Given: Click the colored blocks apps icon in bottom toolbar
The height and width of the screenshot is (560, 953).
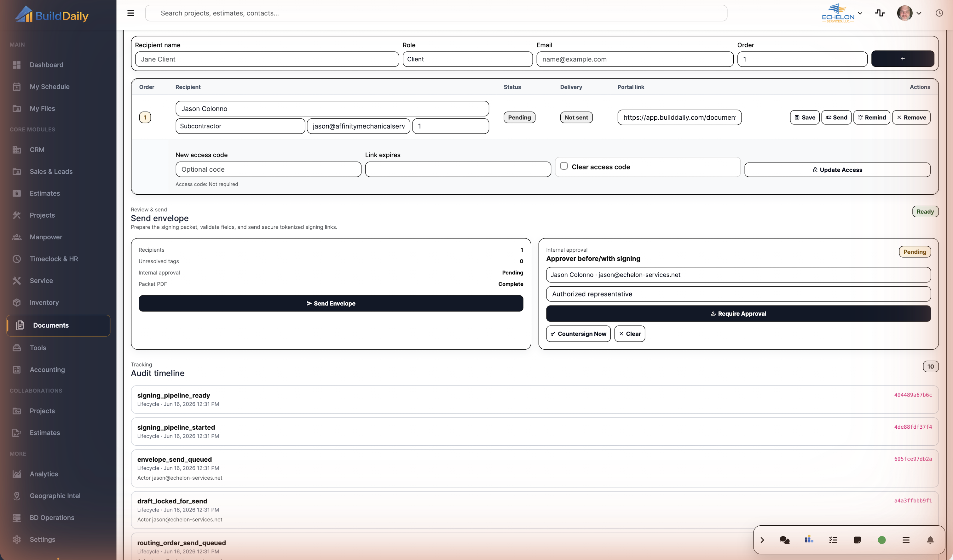Looking at the screenshot, I should (809, 539).
